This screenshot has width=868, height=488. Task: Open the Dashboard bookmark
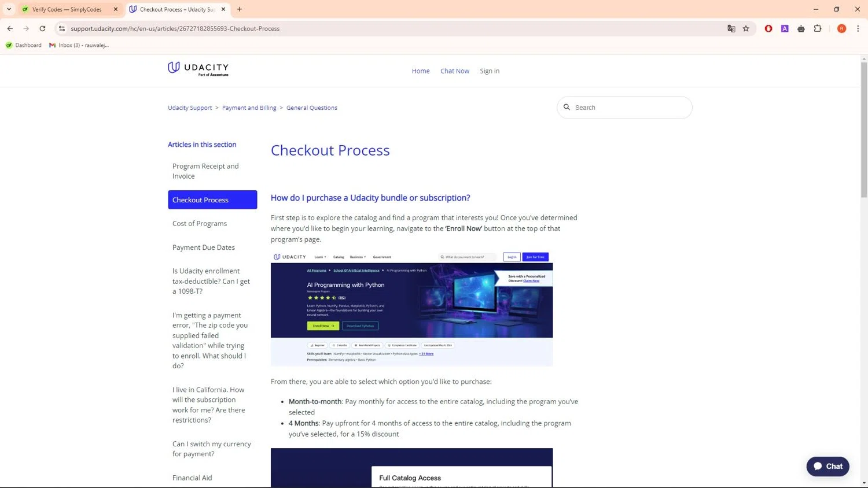(24, 45)
